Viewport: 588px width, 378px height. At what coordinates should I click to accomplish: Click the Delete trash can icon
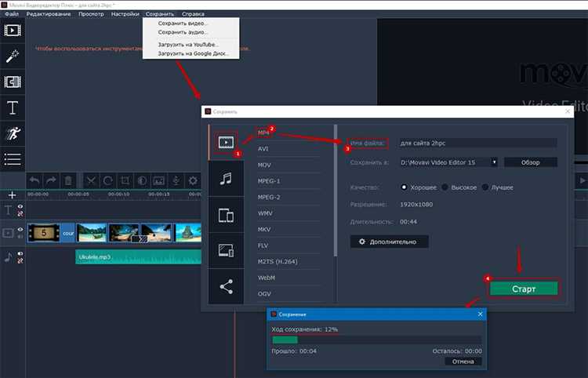pyautogui.click(x=68, y=180)
